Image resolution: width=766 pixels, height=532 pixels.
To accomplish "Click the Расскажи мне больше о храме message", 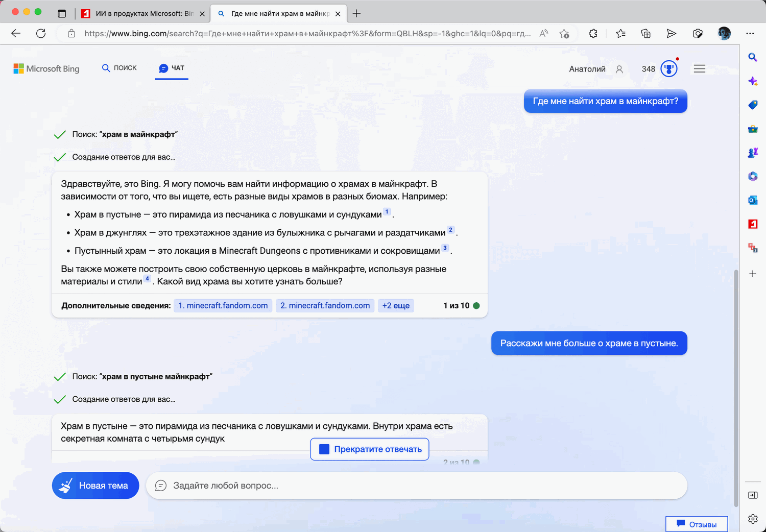I will pos(589,343).
